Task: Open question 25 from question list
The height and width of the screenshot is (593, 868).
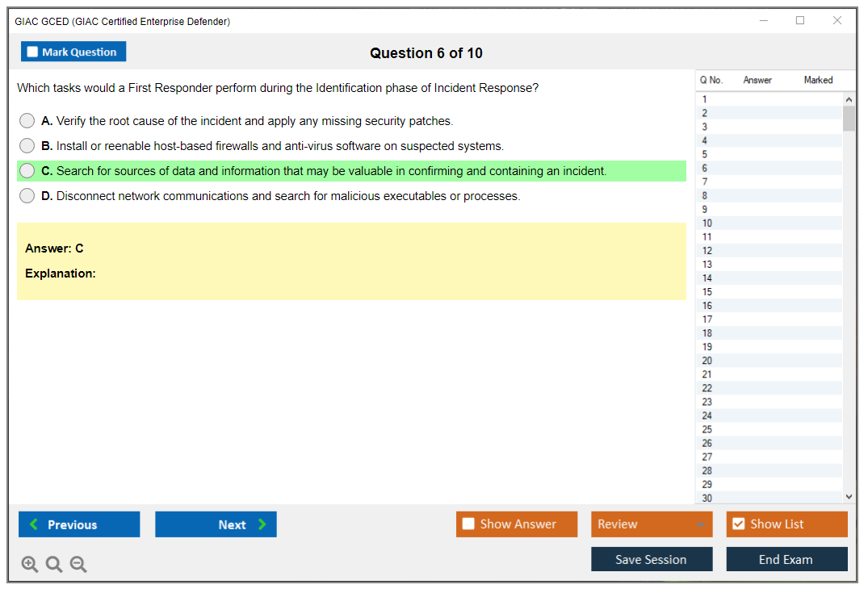Action: [707, 429]
